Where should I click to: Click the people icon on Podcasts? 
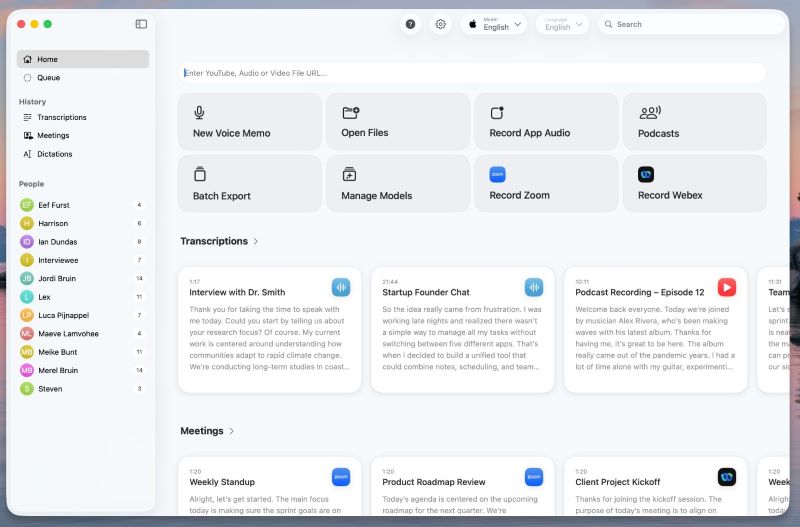pos(650,112)
